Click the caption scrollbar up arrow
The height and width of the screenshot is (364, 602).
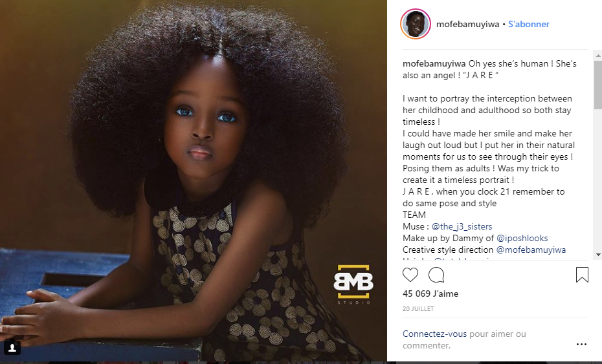(597, 56)
